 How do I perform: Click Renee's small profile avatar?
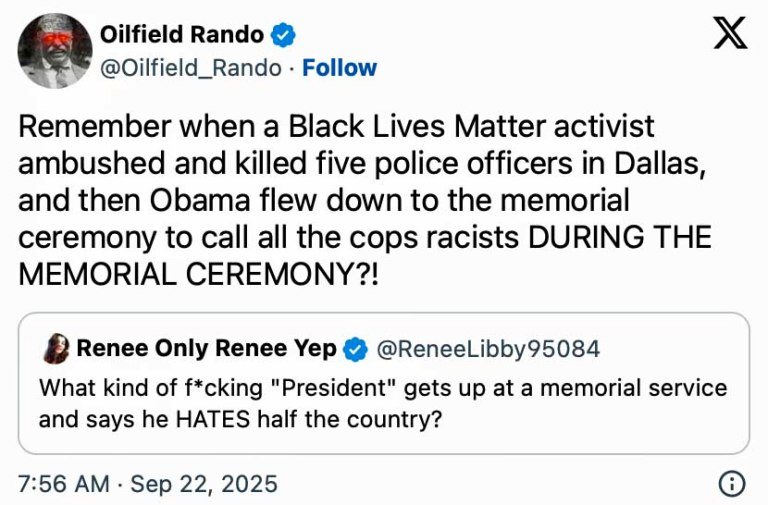(56, 349)
